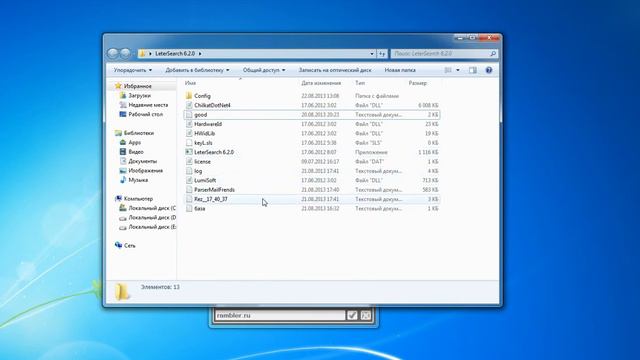
Task: Click 'Элементов: 13' in the details pane
Action: 160,287
